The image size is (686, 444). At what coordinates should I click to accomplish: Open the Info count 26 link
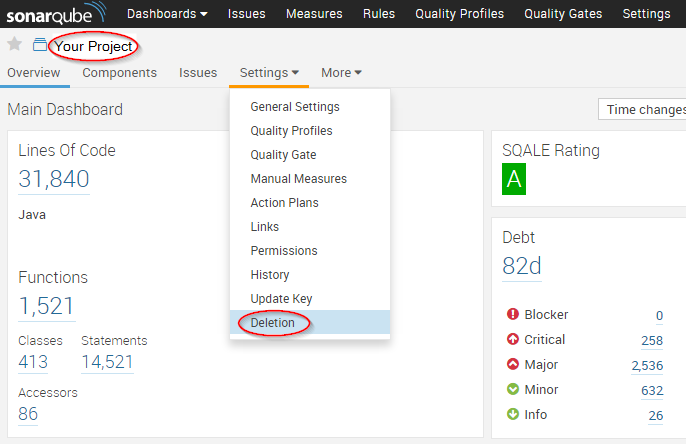pos(655,415)
